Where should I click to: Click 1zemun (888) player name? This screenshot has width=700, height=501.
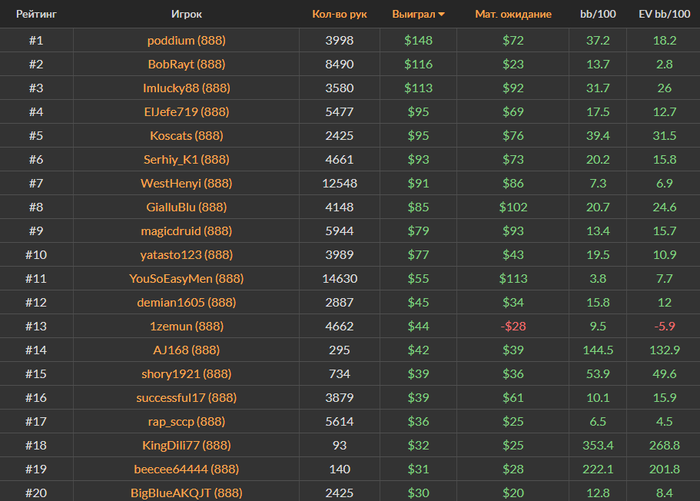point(187,326)
